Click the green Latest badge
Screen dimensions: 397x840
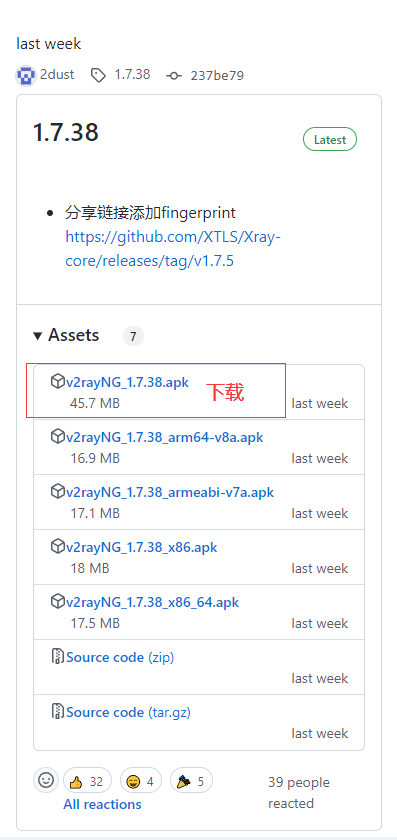point(330,140)
